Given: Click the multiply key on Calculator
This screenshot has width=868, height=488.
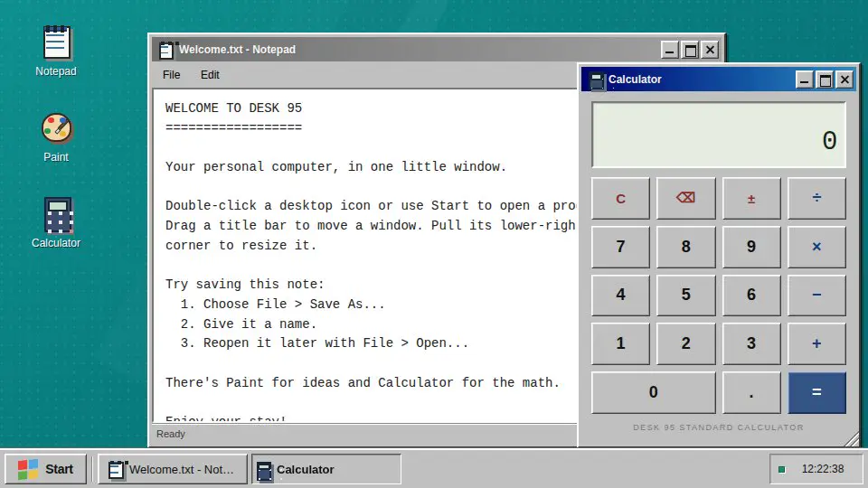Looking at the screenshot, I should point(816,247).
